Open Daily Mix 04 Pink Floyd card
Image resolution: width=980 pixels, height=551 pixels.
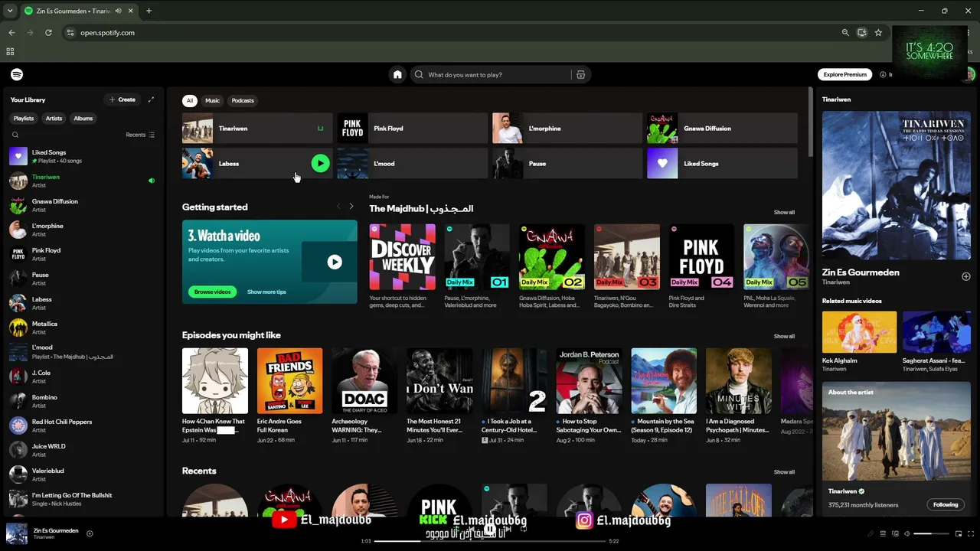702,266
